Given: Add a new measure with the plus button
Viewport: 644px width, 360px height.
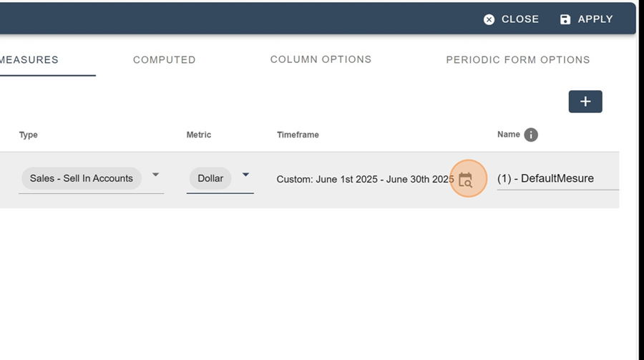Looking at the screenshot, I should [x=585, y=102].
